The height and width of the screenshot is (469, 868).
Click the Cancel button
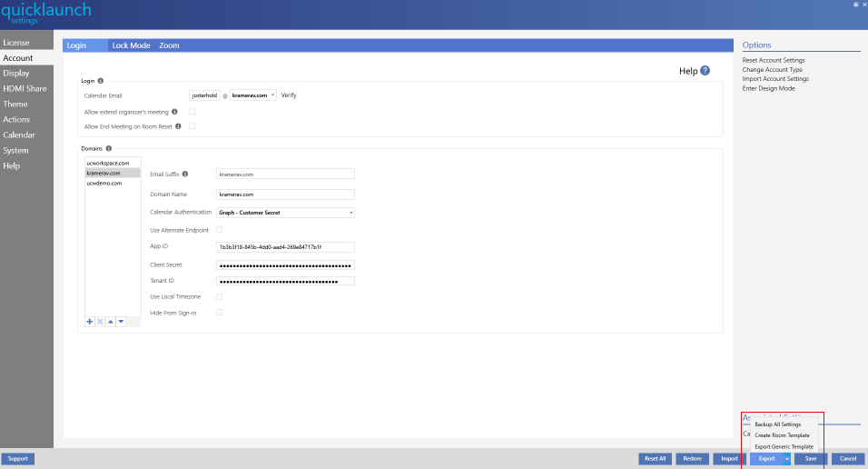[x=847, y=458]
